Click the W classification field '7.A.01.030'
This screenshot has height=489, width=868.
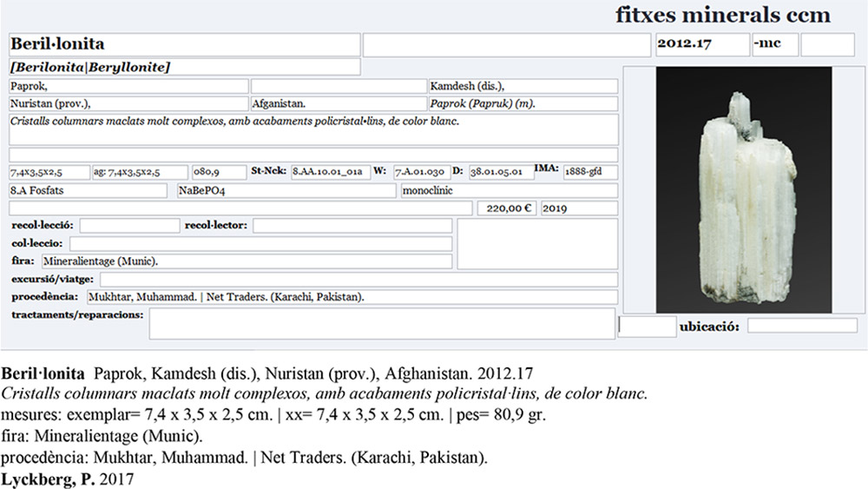tap(421, 172)
